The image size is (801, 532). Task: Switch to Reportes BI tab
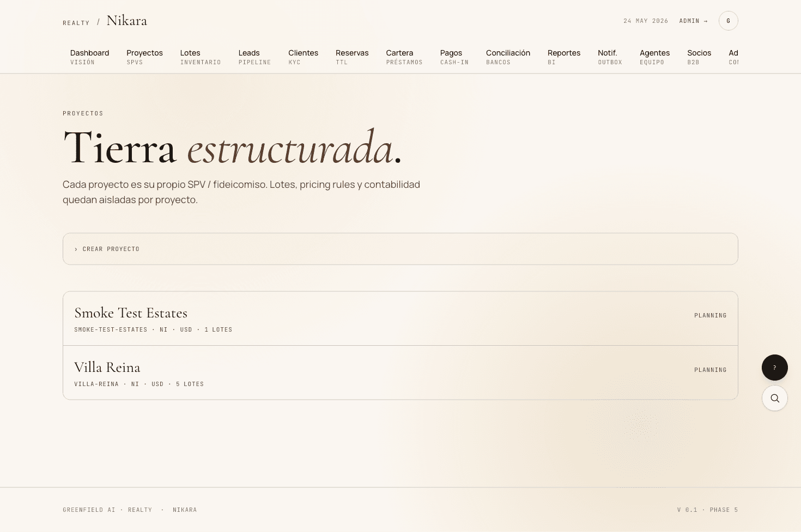[x=564, y=57]
